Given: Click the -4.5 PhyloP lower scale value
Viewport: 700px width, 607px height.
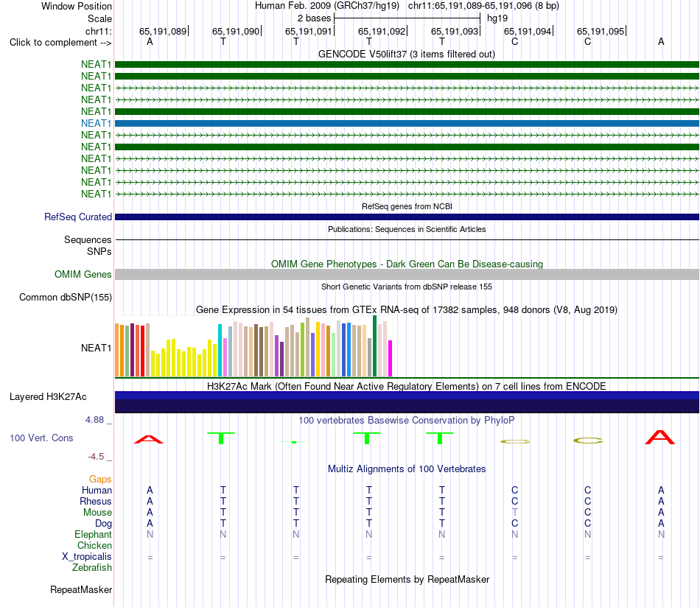Looking at the screenshot, I should click(96, 456).
